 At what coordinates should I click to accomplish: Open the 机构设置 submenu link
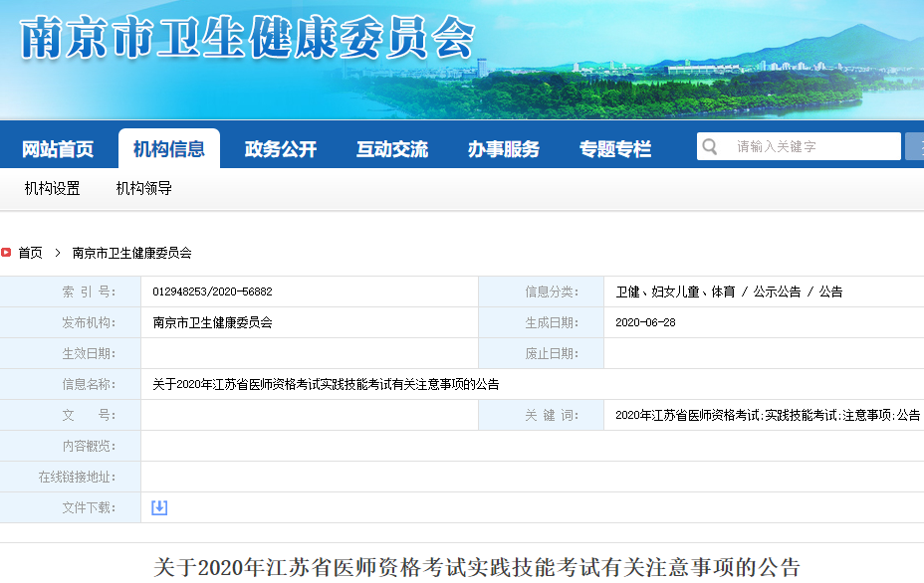pyautogui.click(x=53, y=188)
